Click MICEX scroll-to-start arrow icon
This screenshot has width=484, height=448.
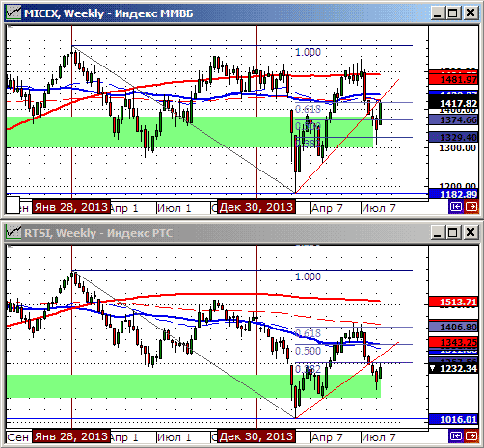click(456, 207)
